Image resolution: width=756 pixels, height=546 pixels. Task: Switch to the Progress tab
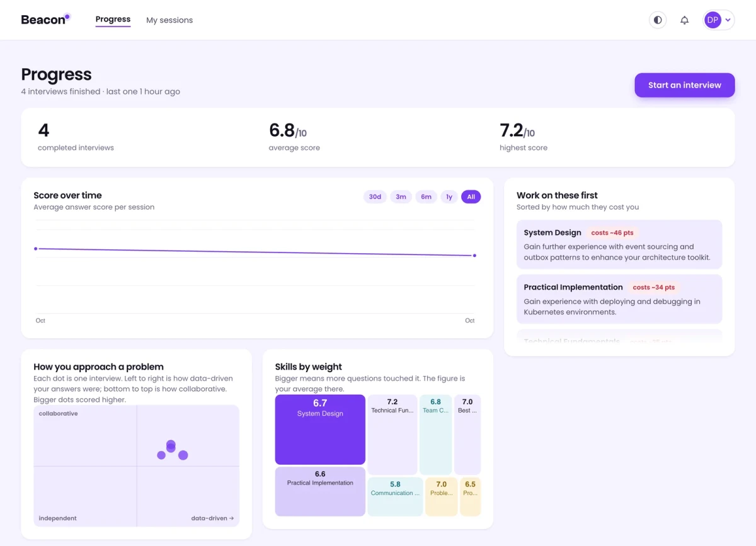[113, 20]
